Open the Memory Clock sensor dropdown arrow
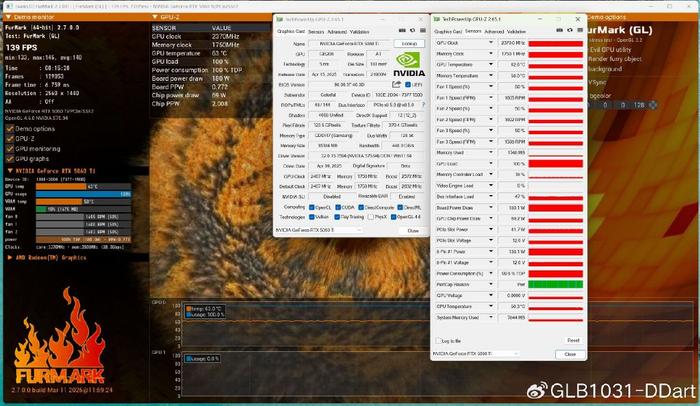 (491, 54)
